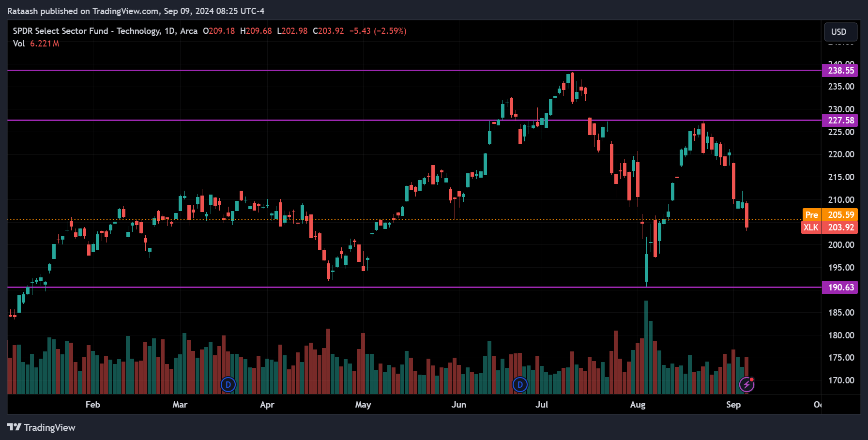The width and height of the screenshot is (868, 440).
Task: Click the 235.00 price axis value
Action: point(841,87)
